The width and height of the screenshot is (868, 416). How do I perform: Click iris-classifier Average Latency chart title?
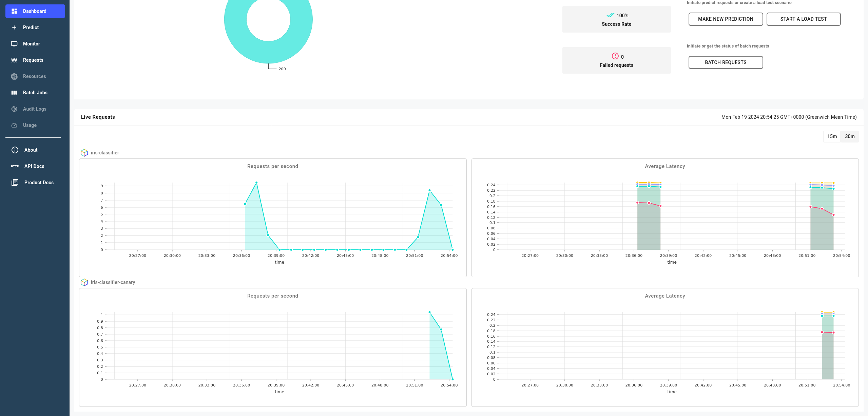coord(665,166)
